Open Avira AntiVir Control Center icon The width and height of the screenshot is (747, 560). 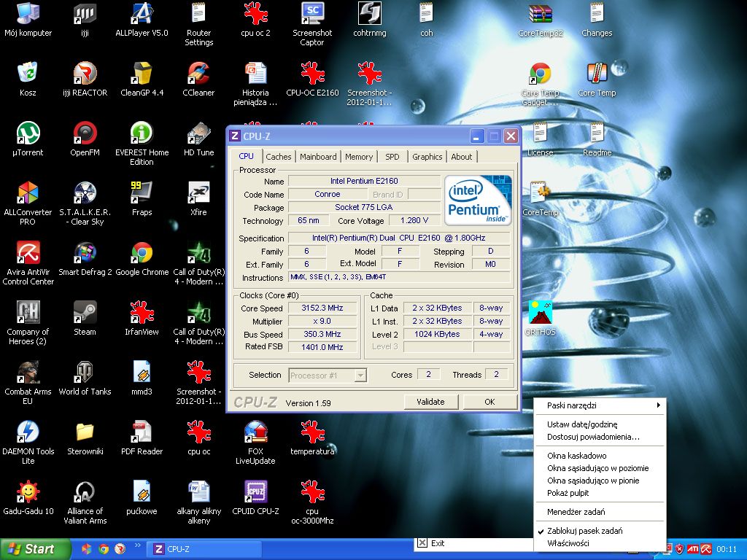click(x=28, y=264)
